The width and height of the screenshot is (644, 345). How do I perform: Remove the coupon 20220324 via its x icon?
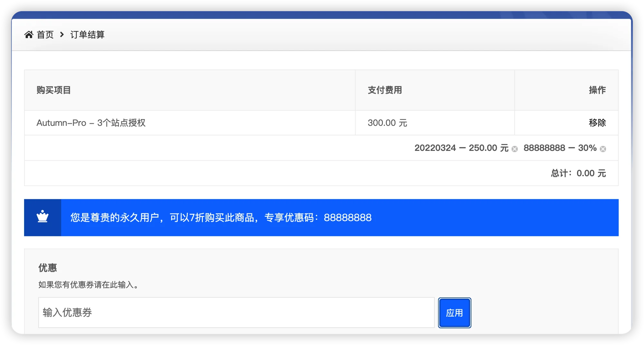pyautogui.click(x=515, y=149)
